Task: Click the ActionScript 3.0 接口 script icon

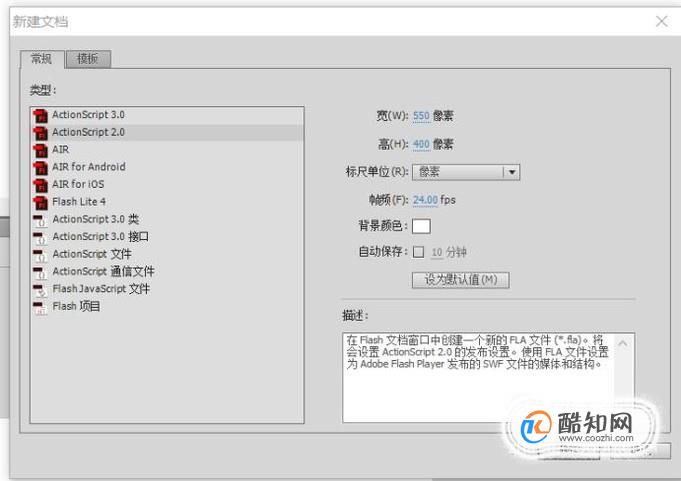Action: [40, 237]
